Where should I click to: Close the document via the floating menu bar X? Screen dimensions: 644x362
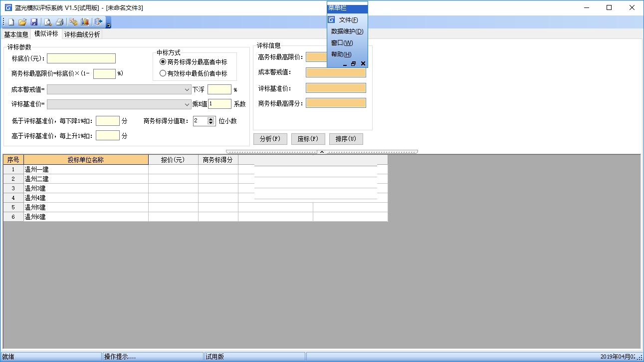[x=363, y=64]
